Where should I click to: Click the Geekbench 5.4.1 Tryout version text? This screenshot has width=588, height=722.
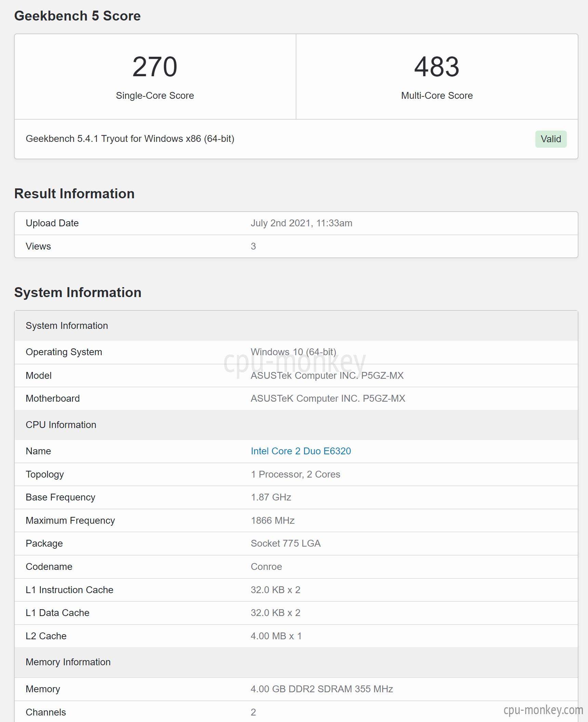tap(130, 139)
